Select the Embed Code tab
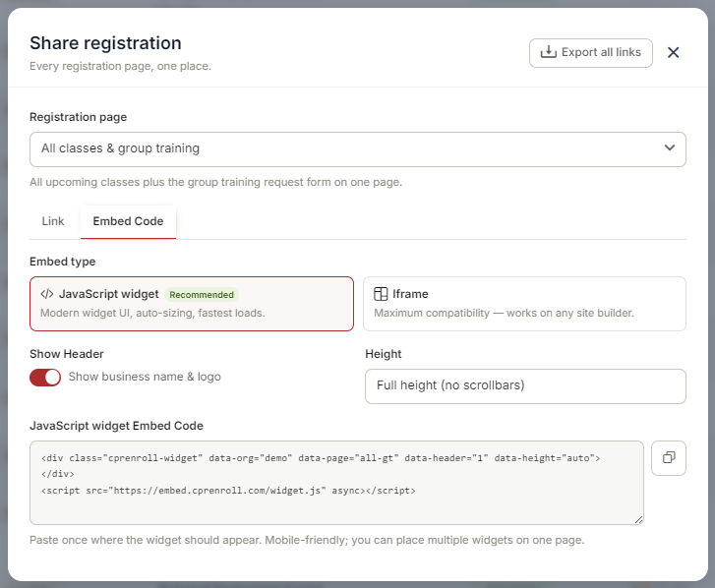 click(x=128, y=221)
